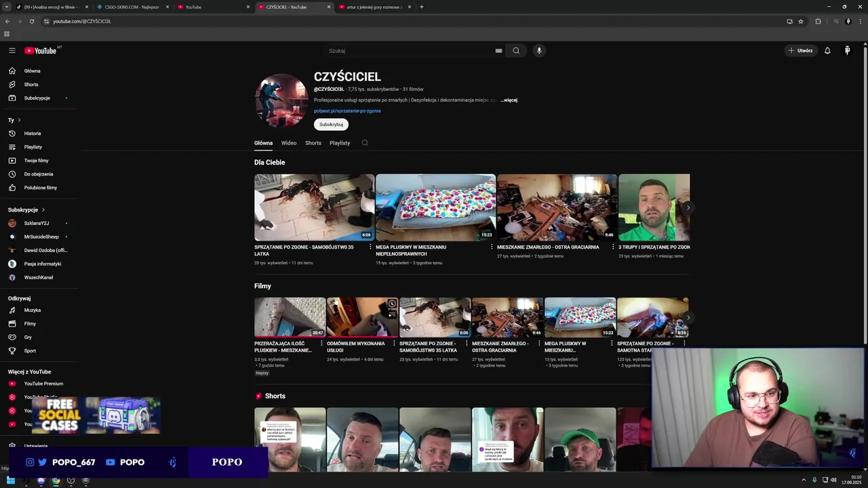This screenshot has width=868, height=488.
Task: Open a new browser tab with plus
Action: point(422,7)
